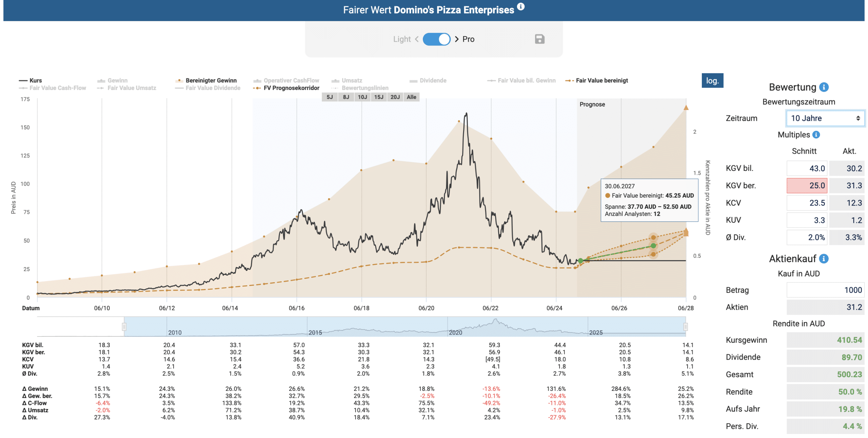868x438 pixels.
Task: Show the Dividende series in legend
Action: (x=428, y=80)
